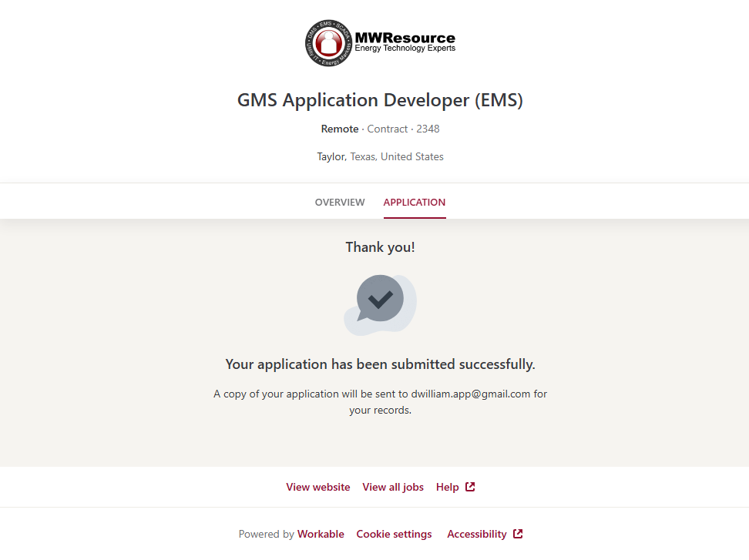Viewport: 749px width, 560px height.
Task: Click the dwilliam.app@gmail.com email address text
Action: click(470, 394)
